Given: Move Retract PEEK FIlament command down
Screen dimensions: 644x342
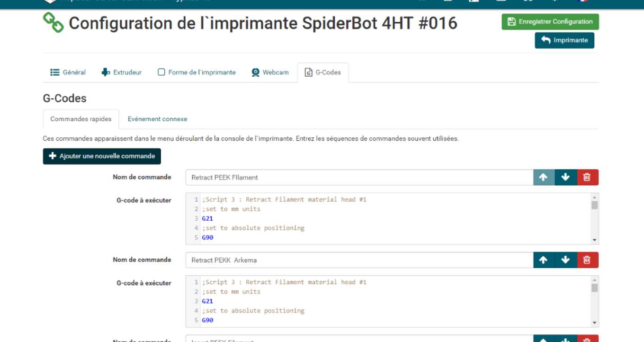Looking at the screenshot, I should coord(565,178).
